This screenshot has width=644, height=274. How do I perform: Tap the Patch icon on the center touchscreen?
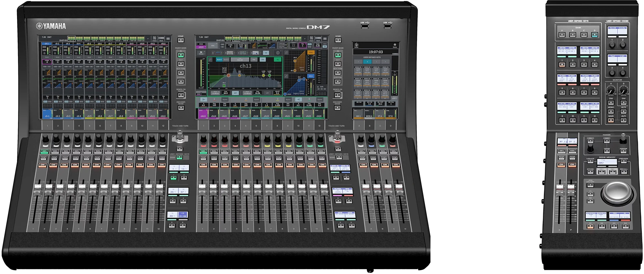point(311,39)
